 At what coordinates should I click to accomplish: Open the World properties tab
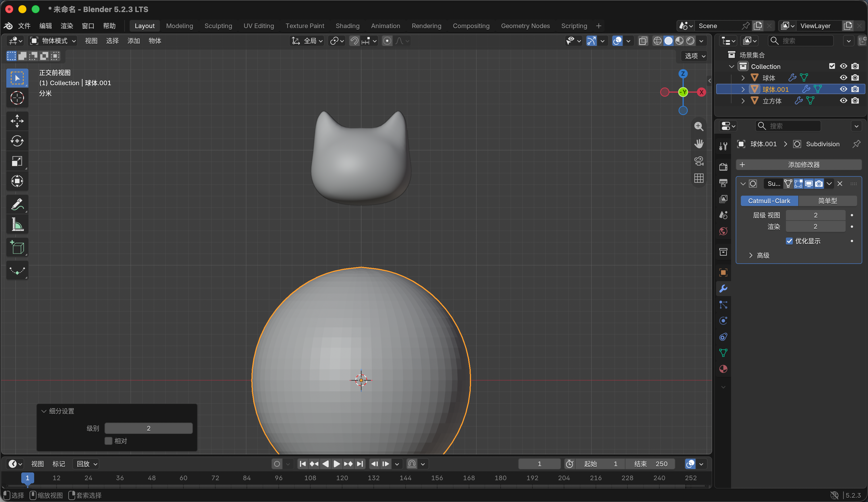tap(723, 231)
